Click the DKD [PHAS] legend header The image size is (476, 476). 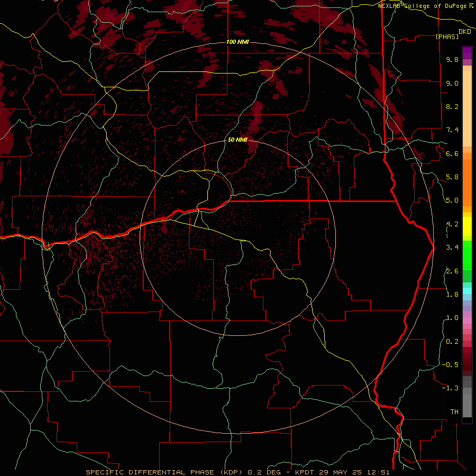(x=454, y=34)
